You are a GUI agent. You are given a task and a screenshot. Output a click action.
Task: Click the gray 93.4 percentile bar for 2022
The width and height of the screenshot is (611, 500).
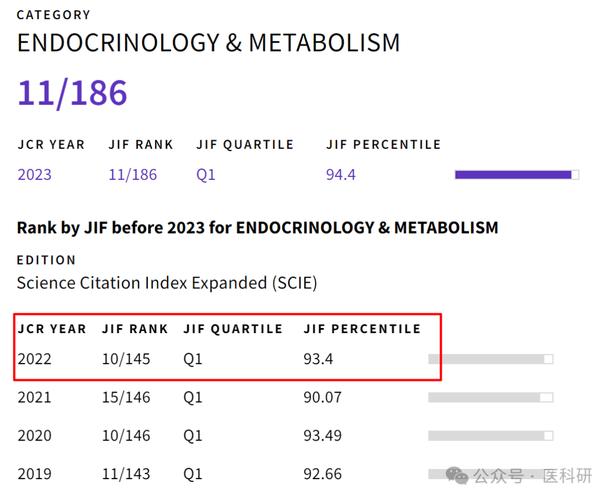point(491,359)
